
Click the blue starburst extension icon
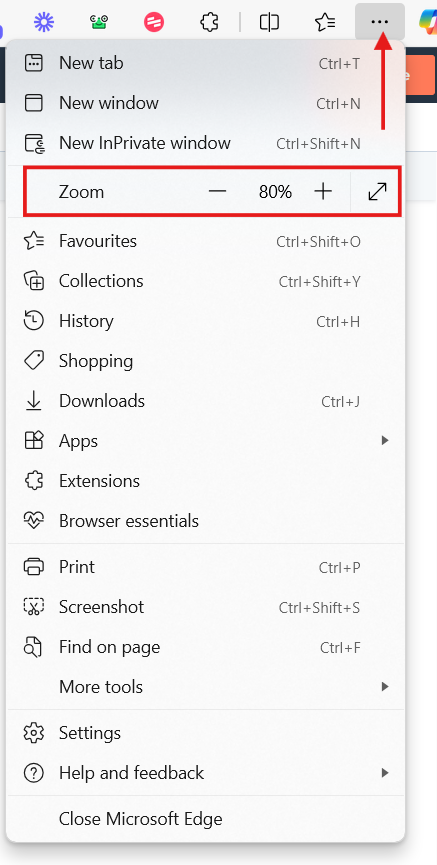(44, 22)
